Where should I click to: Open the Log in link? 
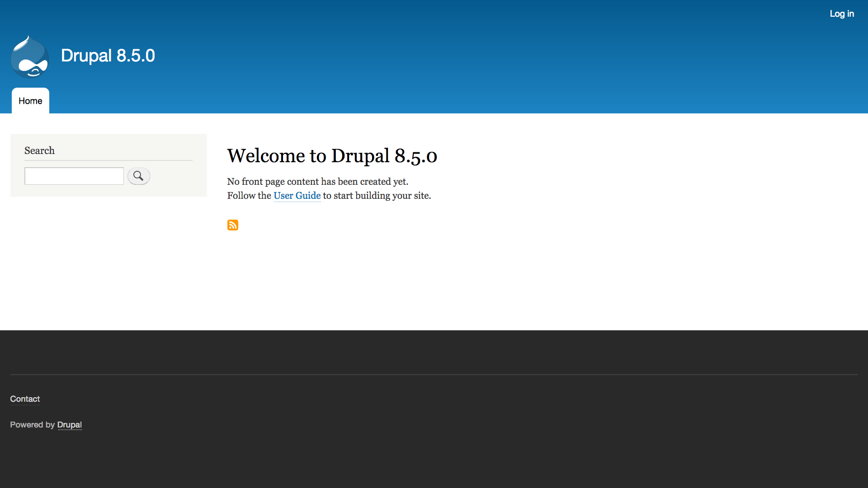[841, 14]
